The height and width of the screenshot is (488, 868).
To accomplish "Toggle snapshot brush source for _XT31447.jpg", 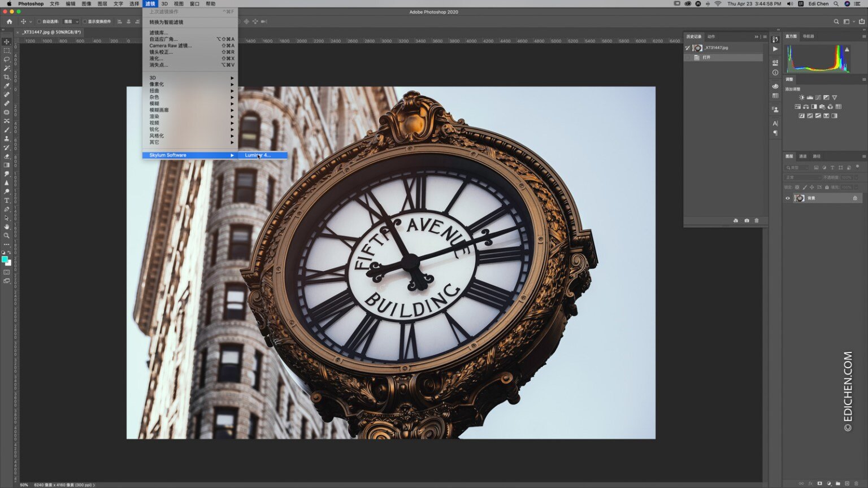I will [x=688, y=48].
